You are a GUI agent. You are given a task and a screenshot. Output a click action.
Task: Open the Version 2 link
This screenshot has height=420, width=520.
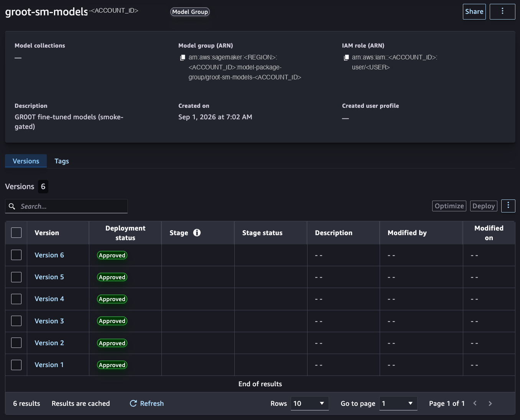coord(49,343)
